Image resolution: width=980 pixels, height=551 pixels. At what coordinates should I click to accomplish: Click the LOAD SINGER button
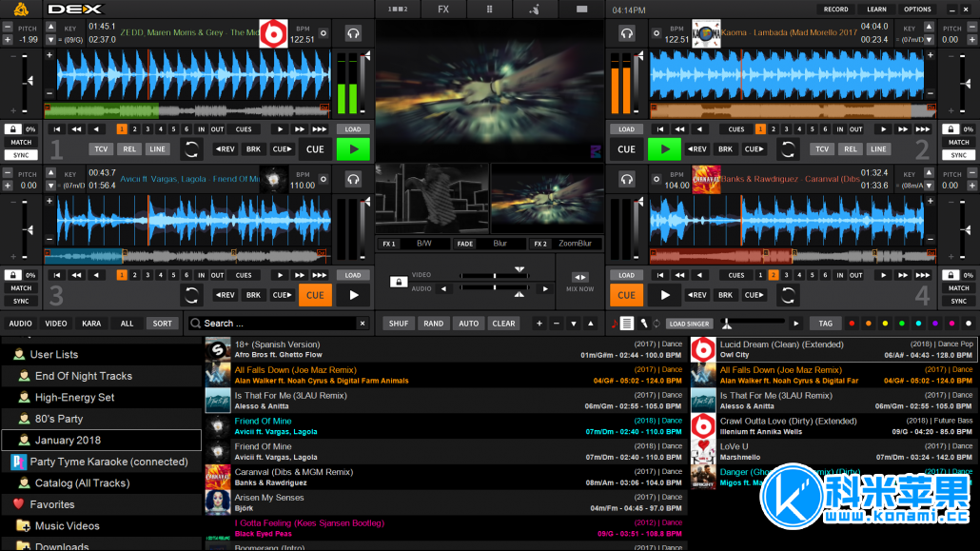pos(690,324)
